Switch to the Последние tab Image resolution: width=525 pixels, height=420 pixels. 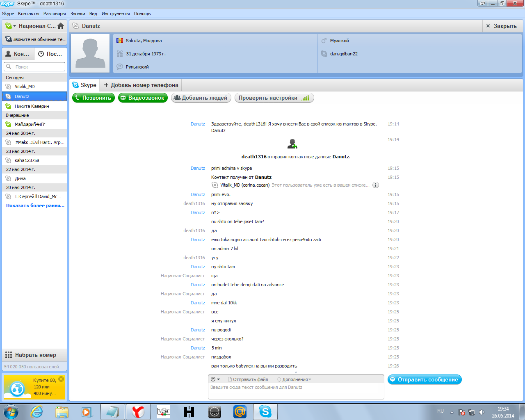[x=50, y=54]
